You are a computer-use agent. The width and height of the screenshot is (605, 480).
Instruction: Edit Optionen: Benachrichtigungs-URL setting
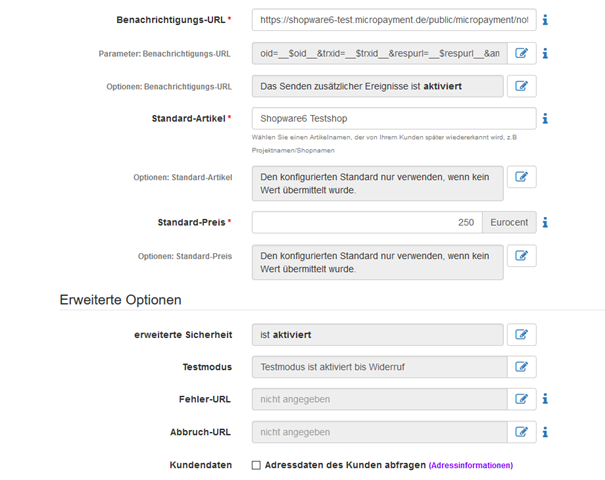(522, 86)
